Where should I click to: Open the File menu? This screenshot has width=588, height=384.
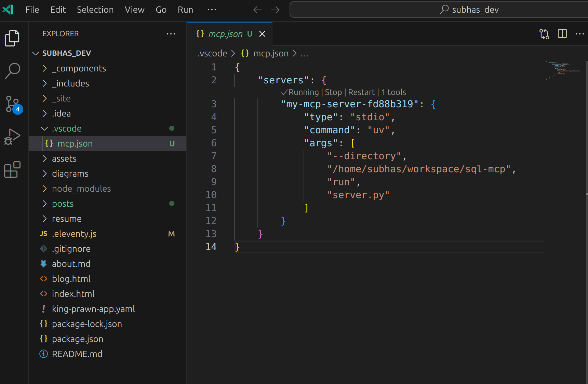click(32, 10)
